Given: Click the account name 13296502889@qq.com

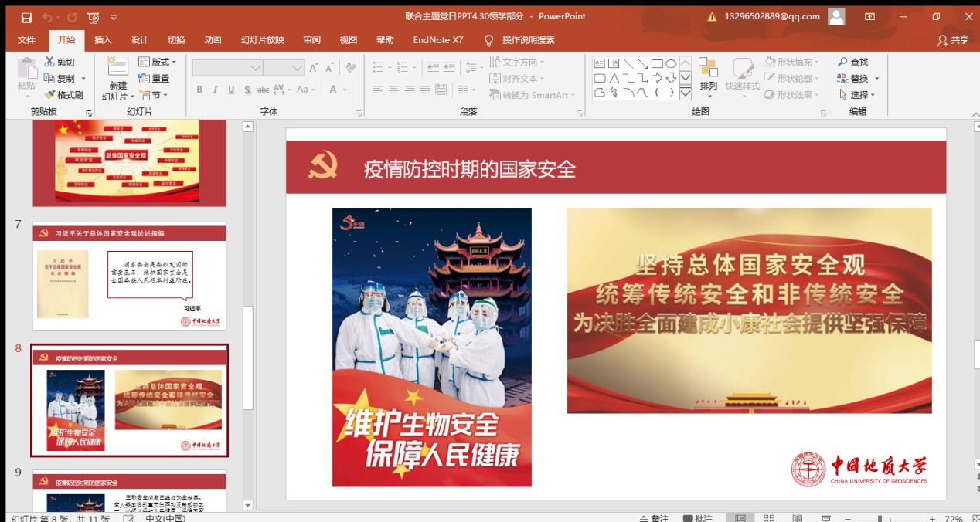Looking at the screenshot, I should click(771, 16).
